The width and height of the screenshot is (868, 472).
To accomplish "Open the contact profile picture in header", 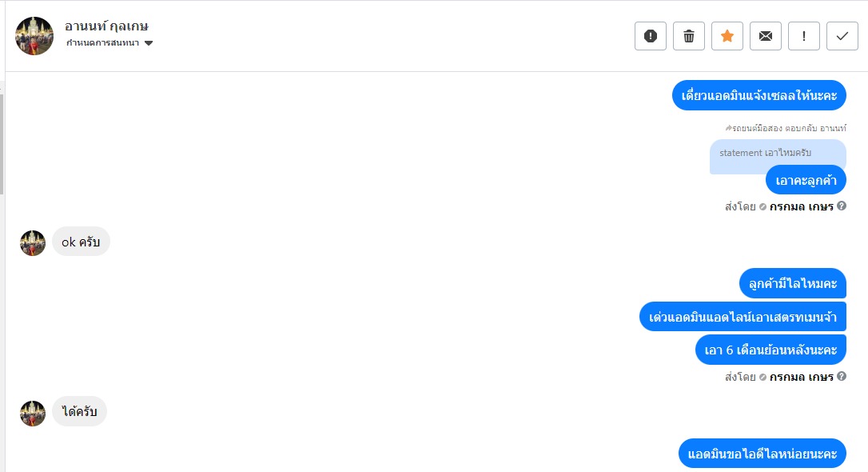I will (x=34, y=36).
